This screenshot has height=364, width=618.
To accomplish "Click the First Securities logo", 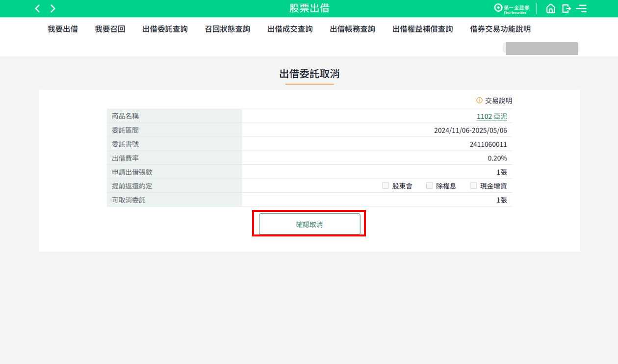I will [512, 8].
